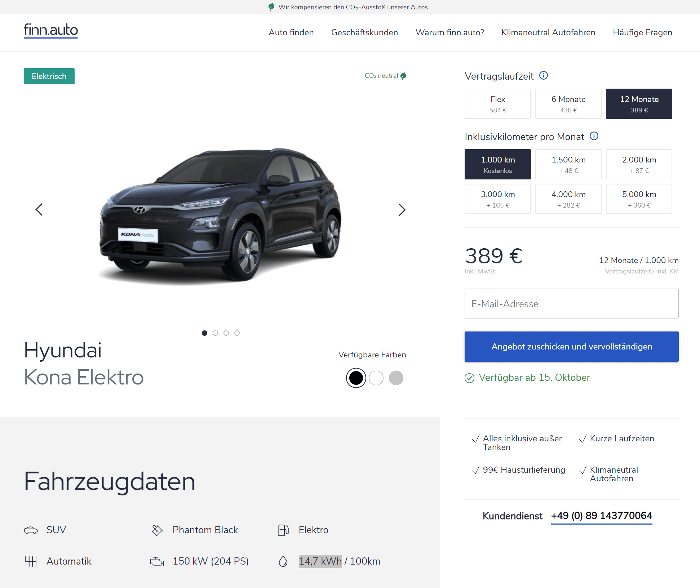Open the Inklusivkilometer info icon
The width and height of the screenshot is (700, 588).
(594, 136)
